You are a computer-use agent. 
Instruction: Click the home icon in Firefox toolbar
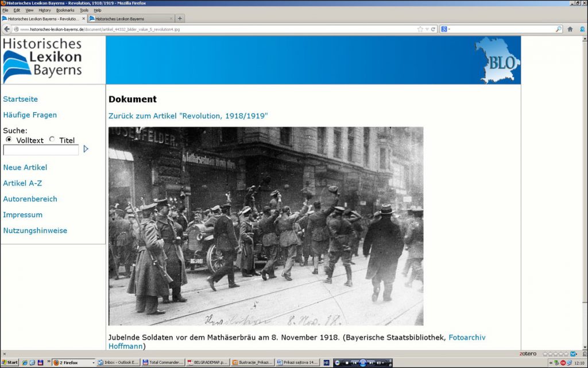pos(570,29)
